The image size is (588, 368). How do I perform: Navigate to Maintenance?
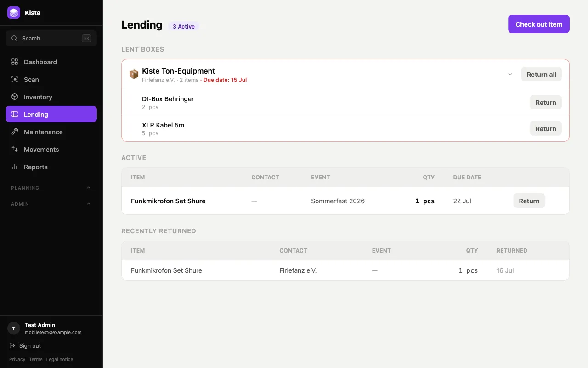[x=51, y=132]
